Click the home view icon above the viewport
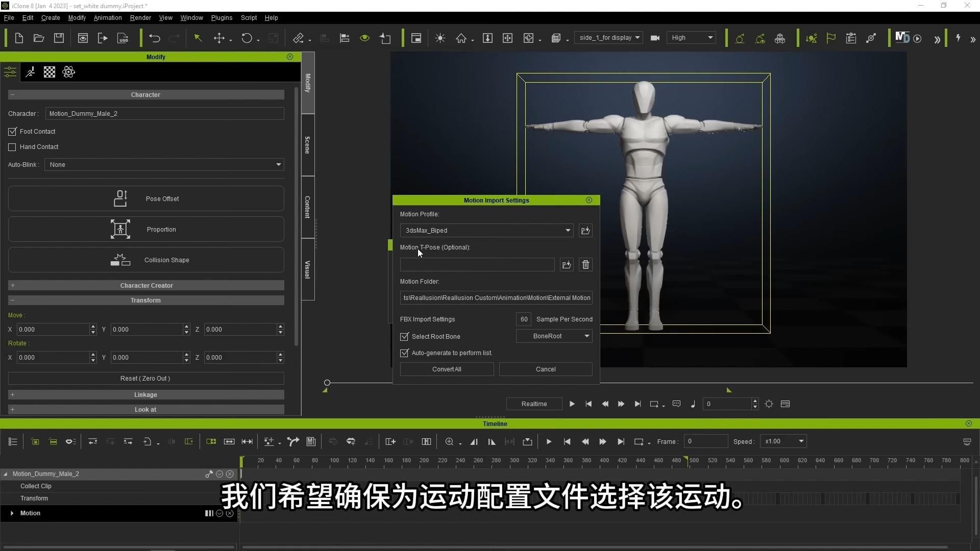 462,38
